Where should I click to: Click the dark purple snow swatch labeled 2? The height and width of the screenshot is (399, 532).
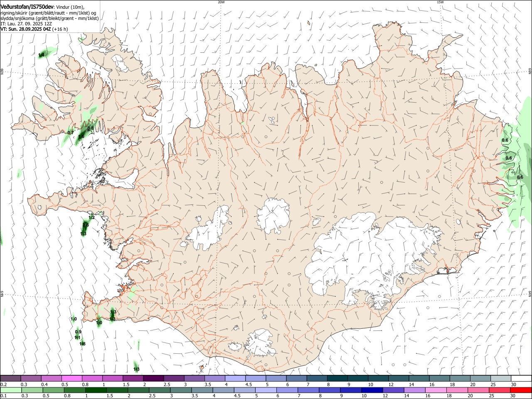tap(153, 378)
